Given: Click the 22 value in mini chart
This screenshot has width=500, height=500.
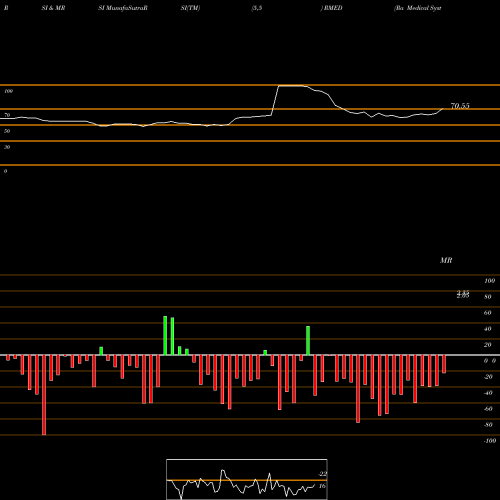Looking at the screenshot, I should point(322,474).
